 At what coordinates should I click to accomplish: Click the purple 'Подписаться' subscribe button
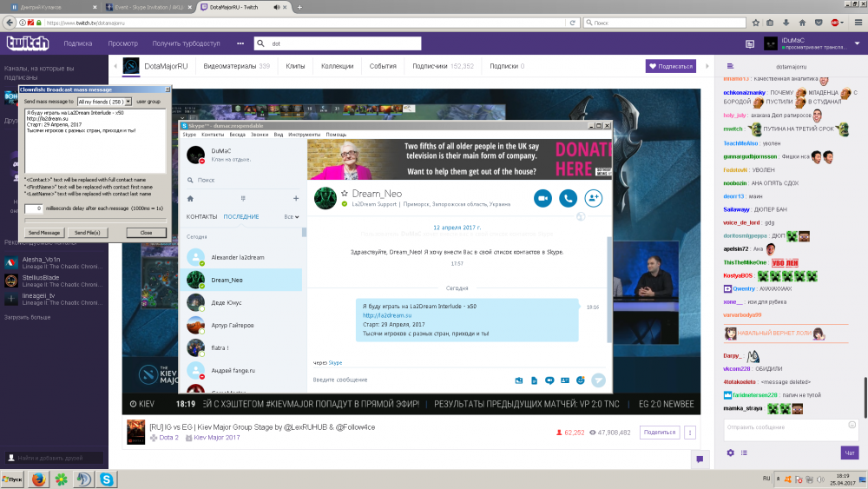[670, 66]
